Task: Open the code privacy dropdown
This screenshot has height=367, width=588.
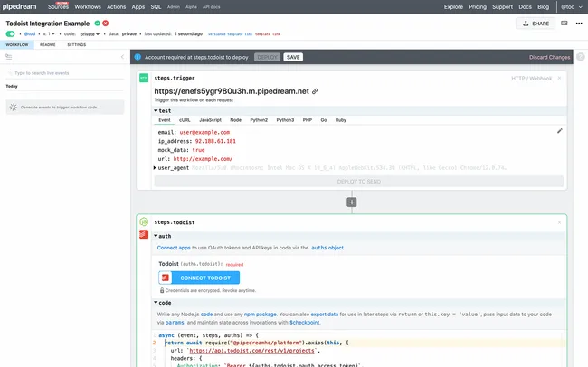Action: [90, 34]
